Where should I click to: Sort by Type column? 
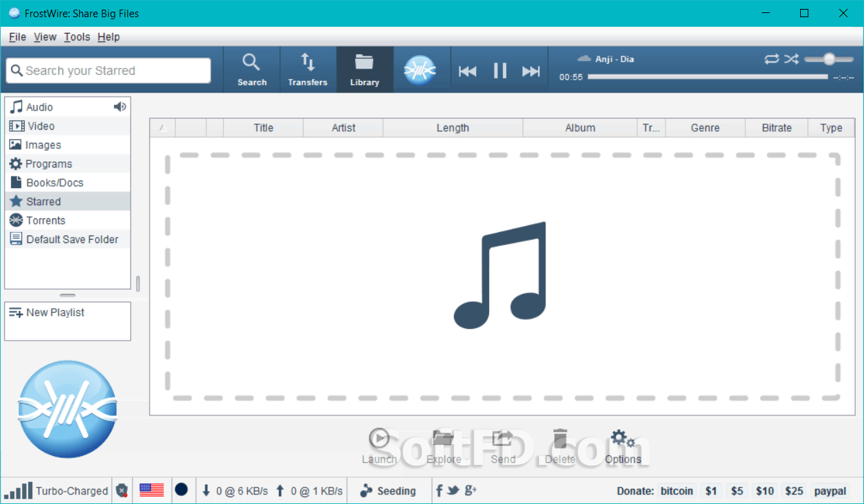[831, 128]
